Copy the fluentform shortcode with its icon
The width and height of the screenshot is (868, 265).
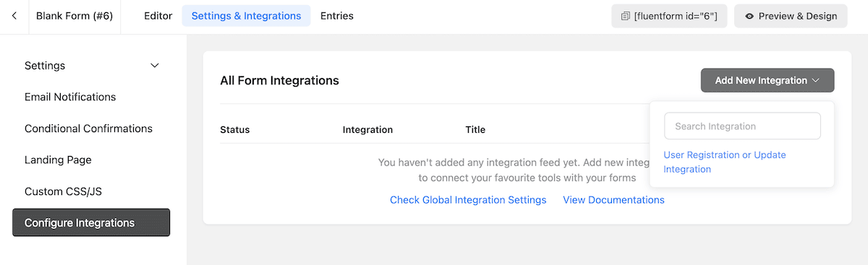coord(626,16)
